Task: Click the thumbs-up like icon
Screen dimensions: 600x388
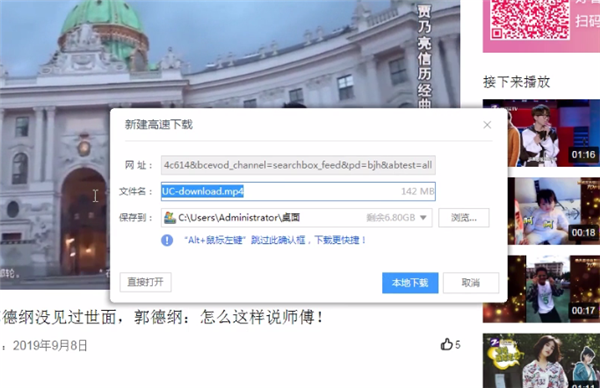Action: pyautogui.click(x=446, y=344)
